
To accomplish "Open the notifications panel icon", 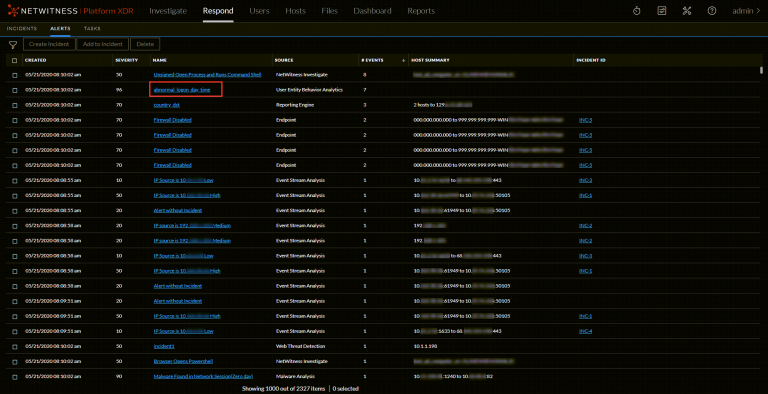I will tap(662, 11).
